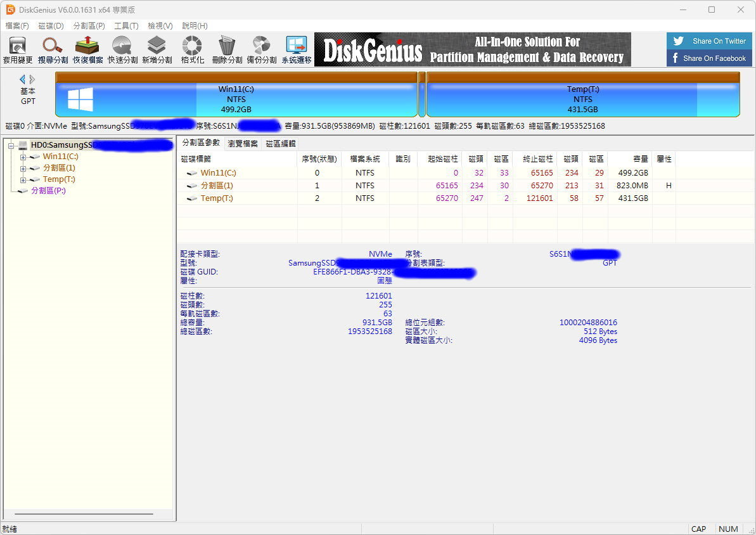The width and height of the screenshot is (756, 535).
Task: Select 分割區(1) in the left tree
Action: click(x=59, y=168)
